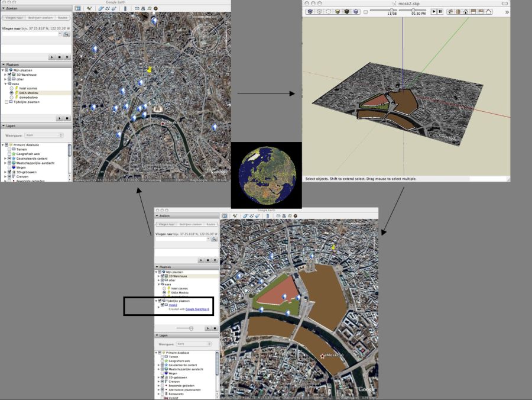Select hotel cosmos radio button, top window
Screen dimensions: 532x400
pyautogui.click(x=12, y=88)
